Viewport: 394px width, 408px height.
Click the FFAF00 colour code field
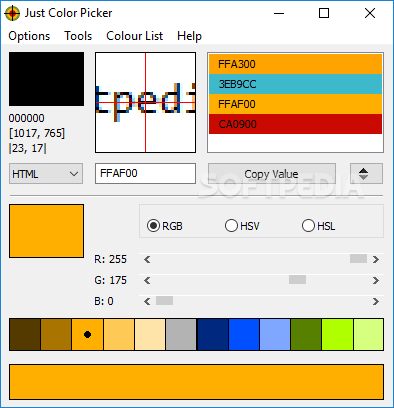click(145, 173)
